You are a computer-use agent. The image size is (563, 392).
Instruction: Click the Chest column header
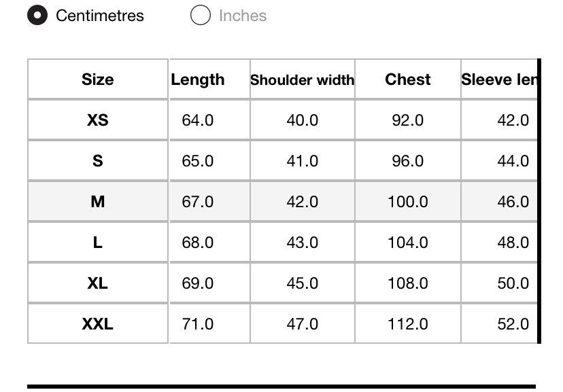[407, 79]
